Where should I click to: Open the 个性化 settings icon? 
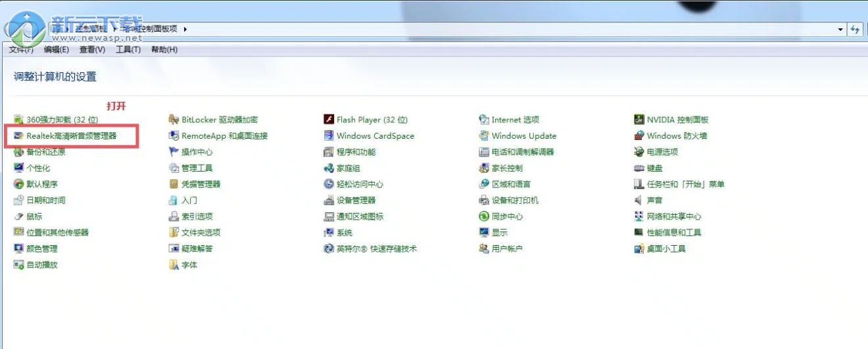pos(19,168)
